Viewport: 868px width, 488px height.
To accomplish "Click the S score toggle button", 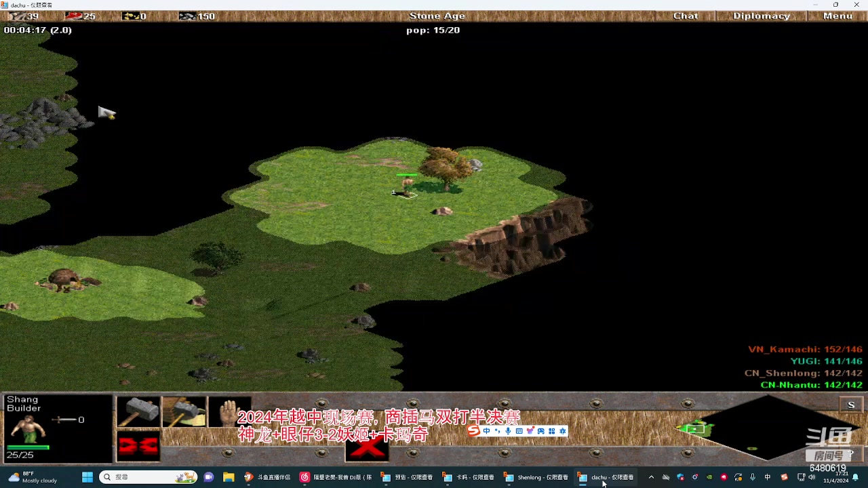I will point(851,405).
